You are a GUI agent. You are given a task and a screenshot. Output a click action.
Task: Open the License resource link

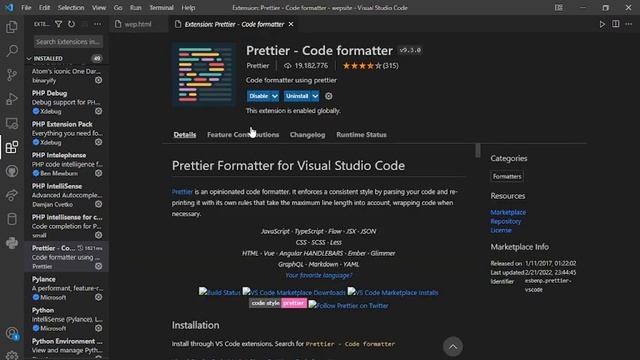pyautogui.click(x=501, y=230)
